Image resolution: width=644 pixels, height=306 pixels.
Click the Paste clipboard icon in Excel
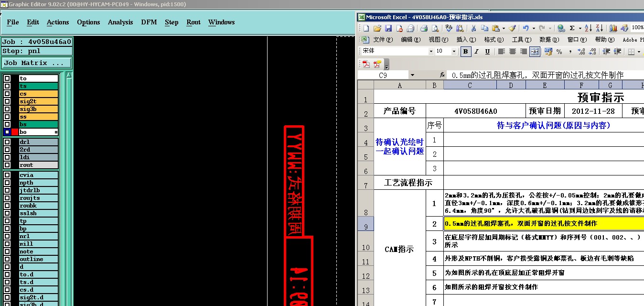(495, 28)
